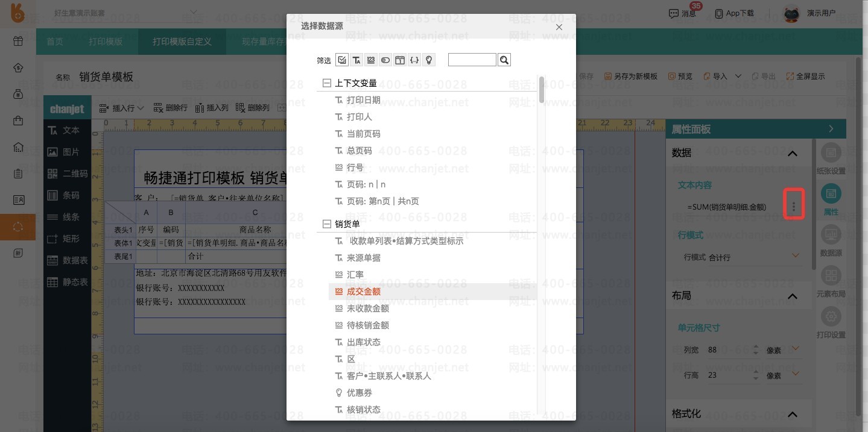
Task: Insert a 二维码 QR code element
Action: (67, 174)
